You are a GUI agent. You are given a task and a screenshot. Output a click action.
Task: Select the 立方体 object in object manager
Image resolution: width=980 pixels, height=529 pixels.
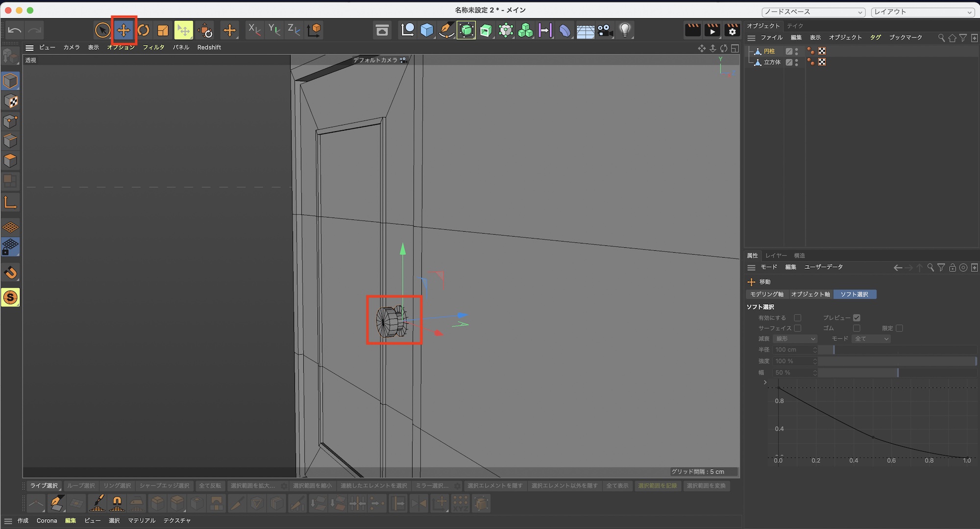[772, 62]
